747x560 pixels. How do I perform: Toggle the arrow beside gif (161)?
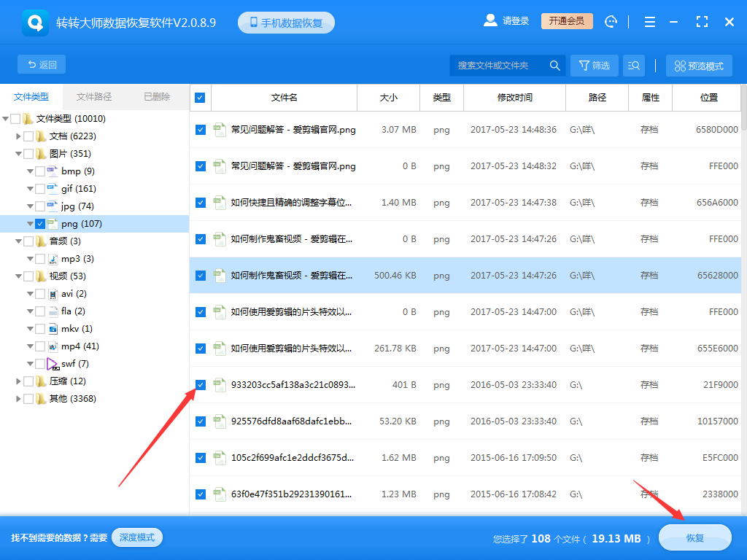(30, 189)
